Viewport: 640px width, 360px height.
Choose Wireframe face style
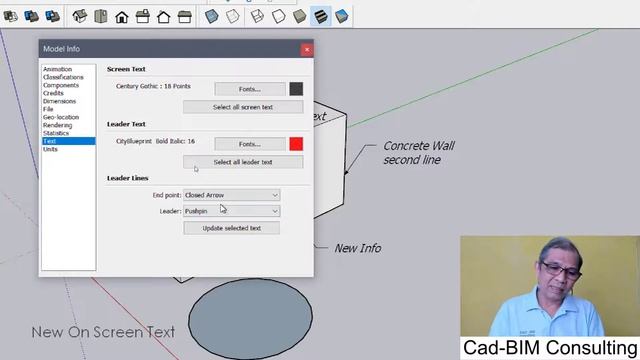[x=257, y=16]
